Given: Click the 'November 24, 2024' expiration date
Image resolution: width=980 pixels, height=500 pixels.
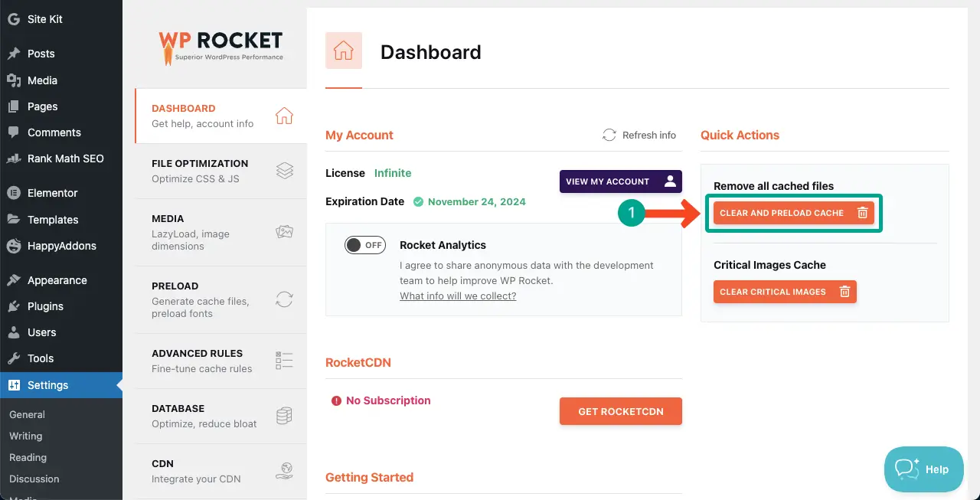Looking at the screenshot, I should [x=477, y=201].
